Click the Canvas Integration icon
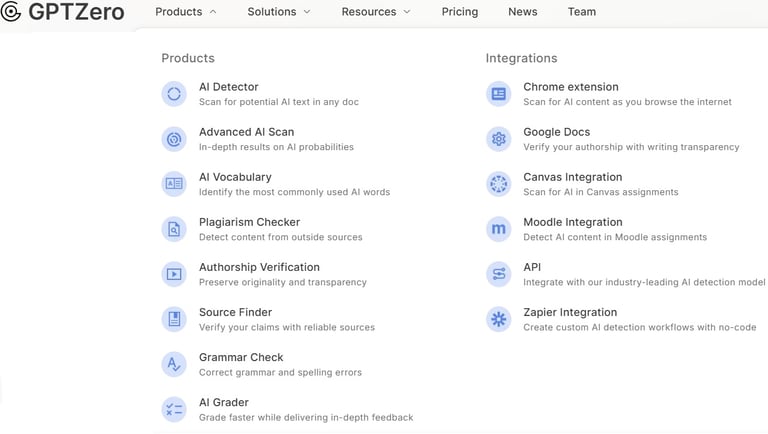This screenshot has width=768, height=434. click(x=499, y=184)
